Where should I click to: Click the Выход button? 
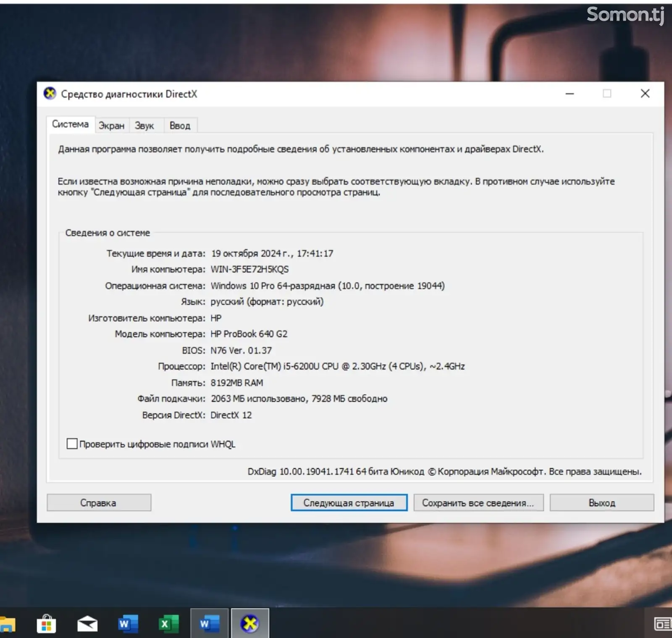(x=601, y=502)
